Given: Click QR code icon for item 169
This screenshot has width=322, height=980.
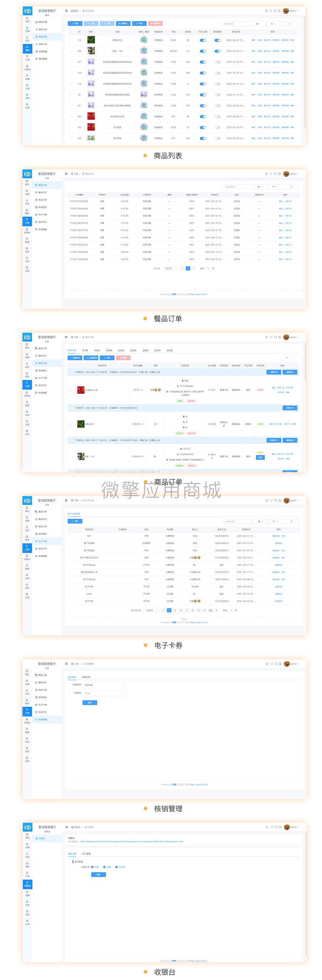Looking at the screenshot, I should coord(144,51).
